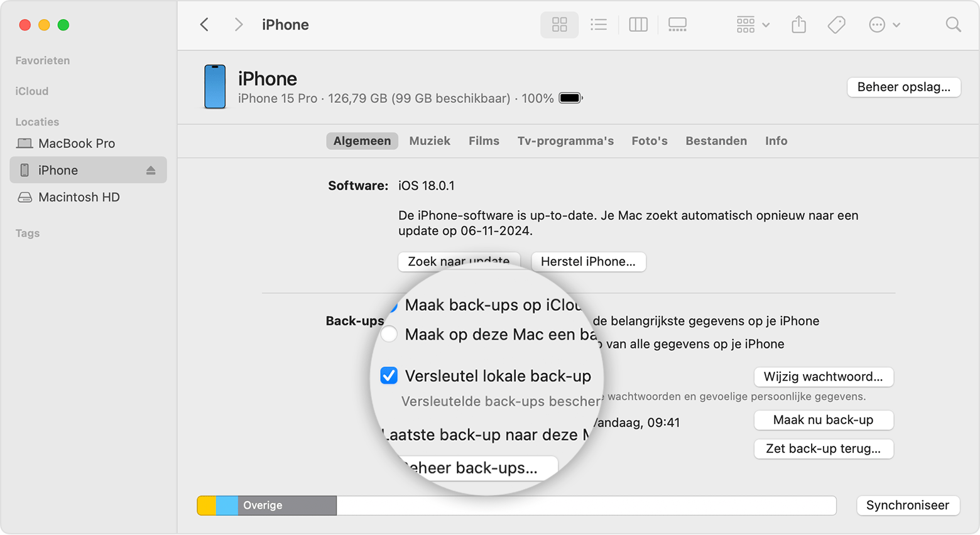Click Wijzig wachtwoord button

tap(823, 377)
